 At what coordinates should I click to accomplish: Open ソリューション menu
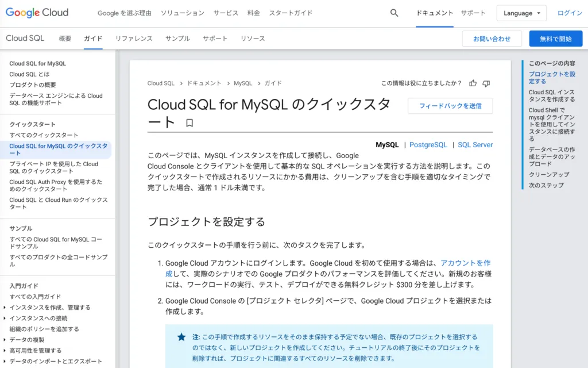(x=183, y=13)
